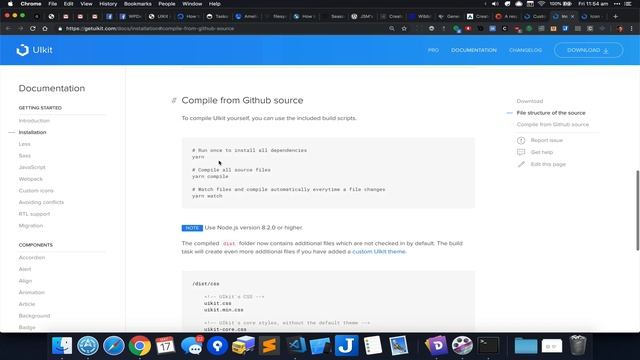Open the Calendar app in the Dock
This screenshot has width=640, height=360.
coord(165,345)
